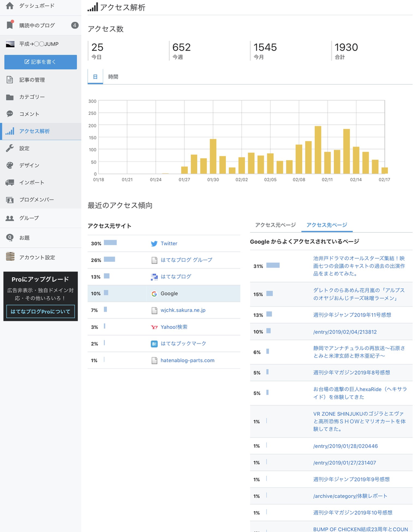This screenshot has height=532, width=419.
Task: Switch to the 時間 tab
Action: click(x=113, y=77)
